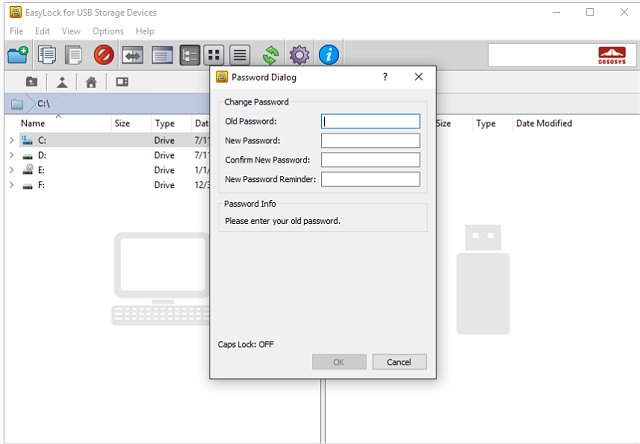Click 'Please enter your old password.' text
640x444 pixels.
282,221
